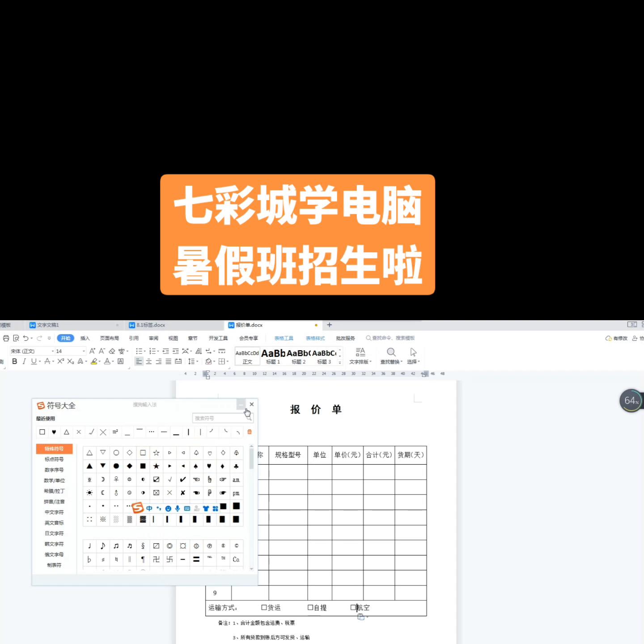Type in the 搜索符号 search field
This screenshot has height=644, width=644.
(219, 418)
